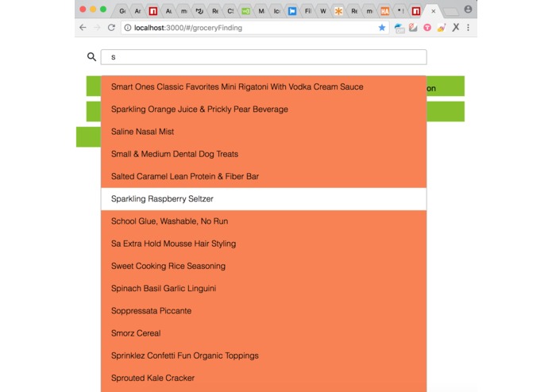Click the site info icon beside localhost
Viewport: 552px width, 392px height.
click(x=128, y=28)
